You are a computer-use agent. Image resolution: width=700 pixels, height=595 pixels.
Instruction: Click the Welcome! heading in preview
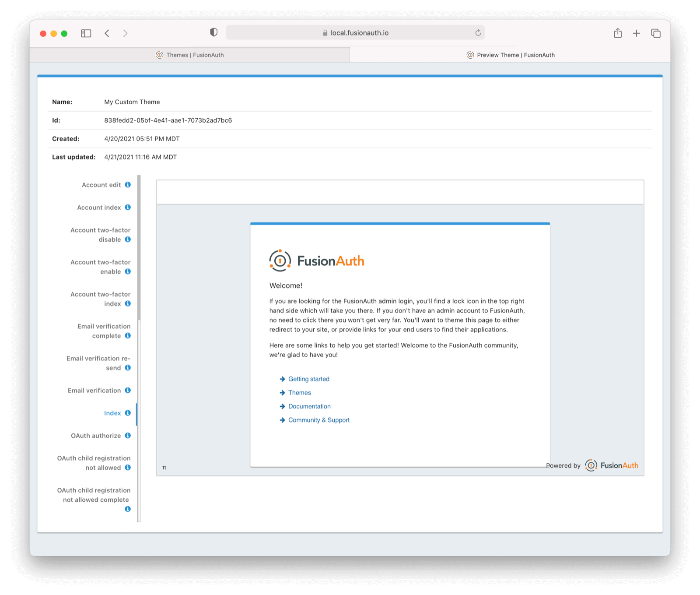[286, 285]
